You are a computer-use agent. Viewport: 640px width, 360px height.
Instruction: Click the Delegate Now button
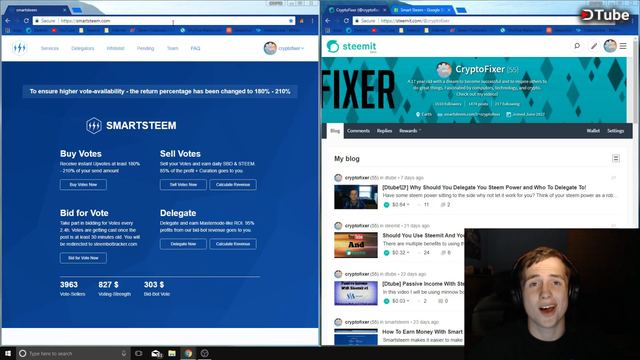coord(183,244)
